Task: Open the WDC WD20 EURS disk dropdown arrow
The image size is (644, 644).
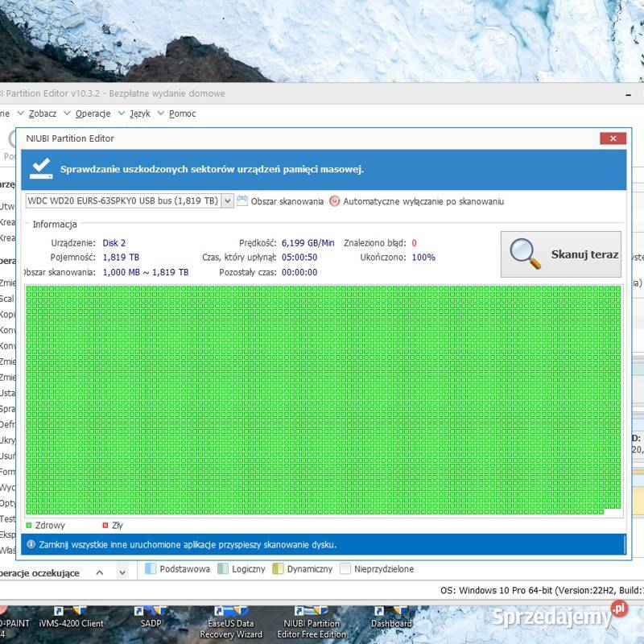Action: click(x=228, y=200)
